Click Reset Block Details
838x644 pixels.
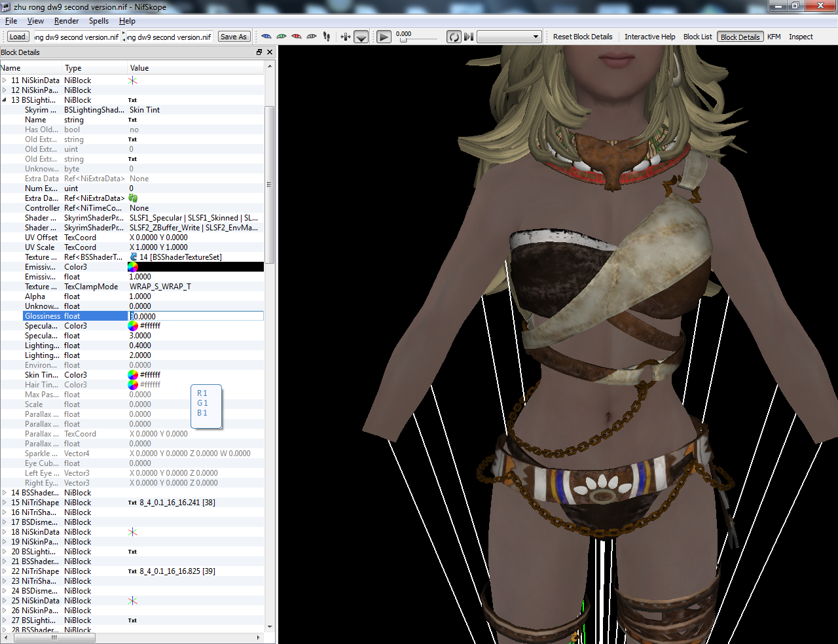point(583,37)
